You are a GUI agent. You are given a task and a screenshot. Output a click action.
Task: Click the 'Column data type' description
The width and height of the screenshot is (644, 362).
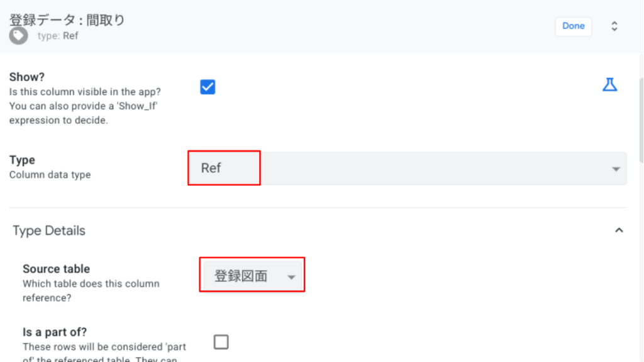pyautogui.click(x=50, y=175)
